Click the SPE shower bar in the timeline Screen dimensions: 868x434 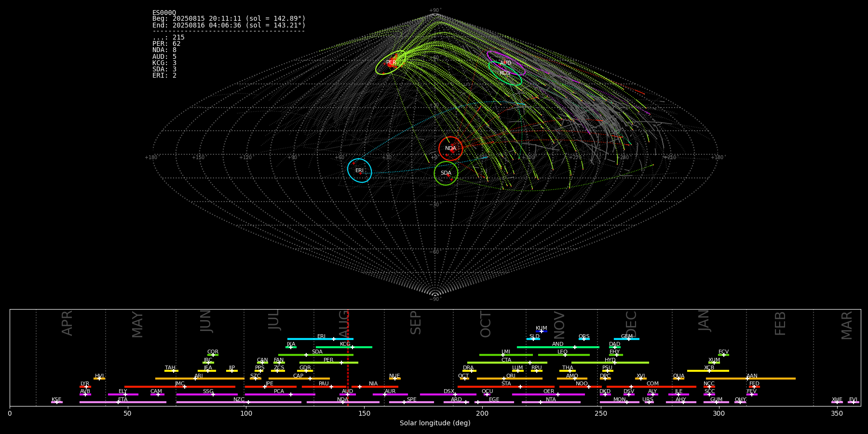(x=411, y=402)
